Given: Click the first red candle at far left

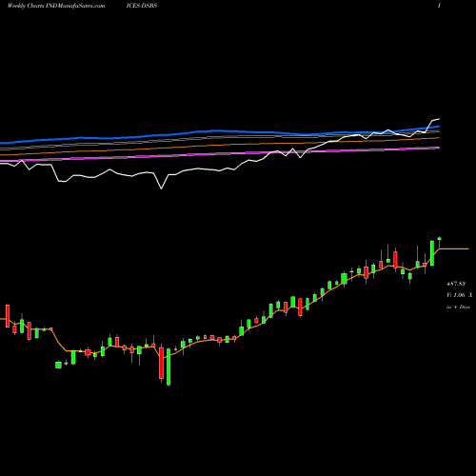Looking at the screenshot, I should pyautogui.click(x=8, y=316).
